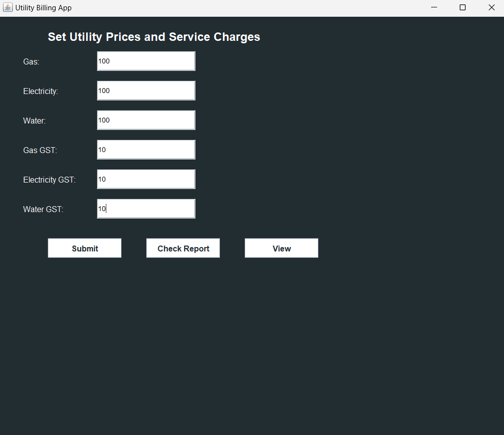Minimize the Utility Billing App window
The image size is (504, 435).
(434, 7)
